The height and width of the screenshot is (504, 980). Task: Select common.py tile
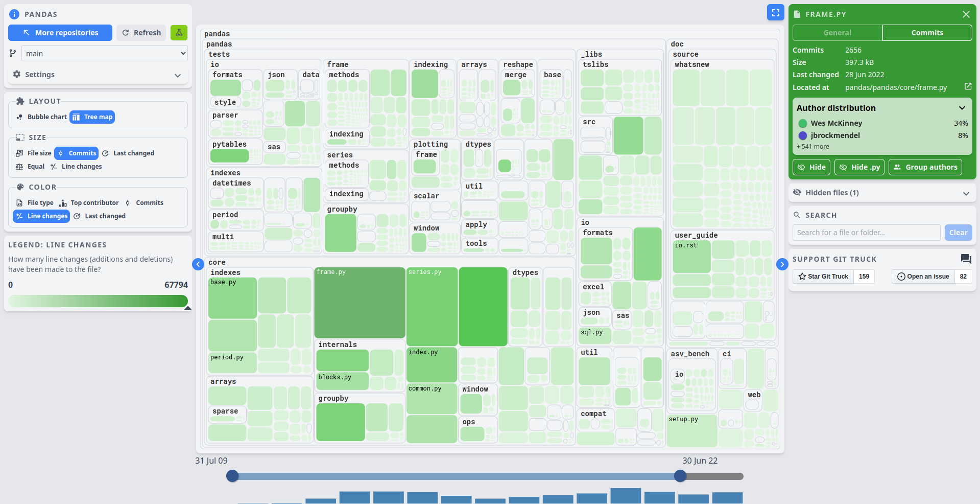click(x=432, y=399)
